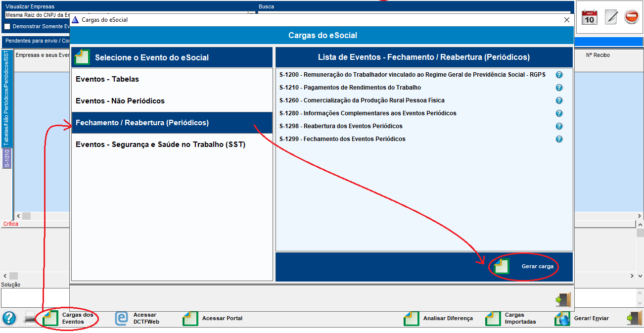Click the exit door icon in Cargas dialog
Screen dimensions: 644x333
pyautogui.click(x=563, y=300)
